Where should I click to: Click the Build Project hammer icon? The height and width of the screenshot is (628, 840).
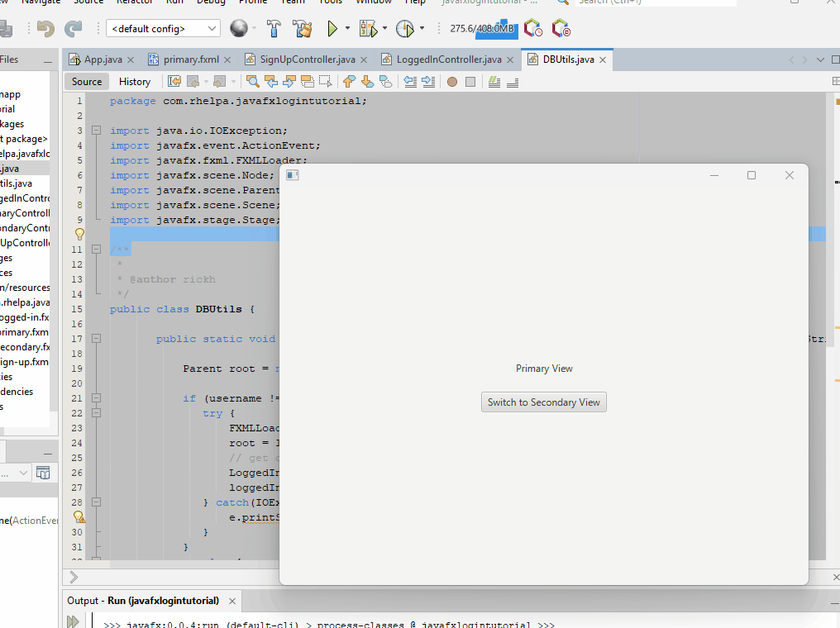(x=274, y=28)
